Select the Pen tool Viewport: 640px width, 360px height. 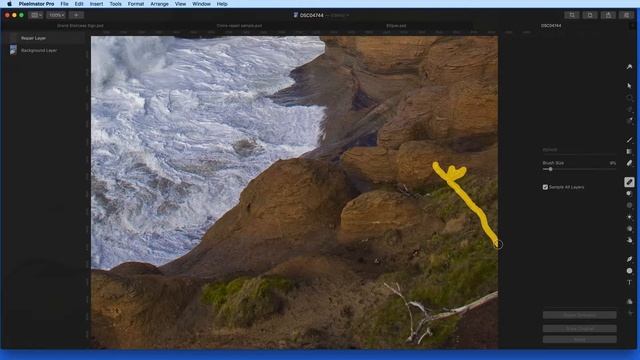pos(629,259)
